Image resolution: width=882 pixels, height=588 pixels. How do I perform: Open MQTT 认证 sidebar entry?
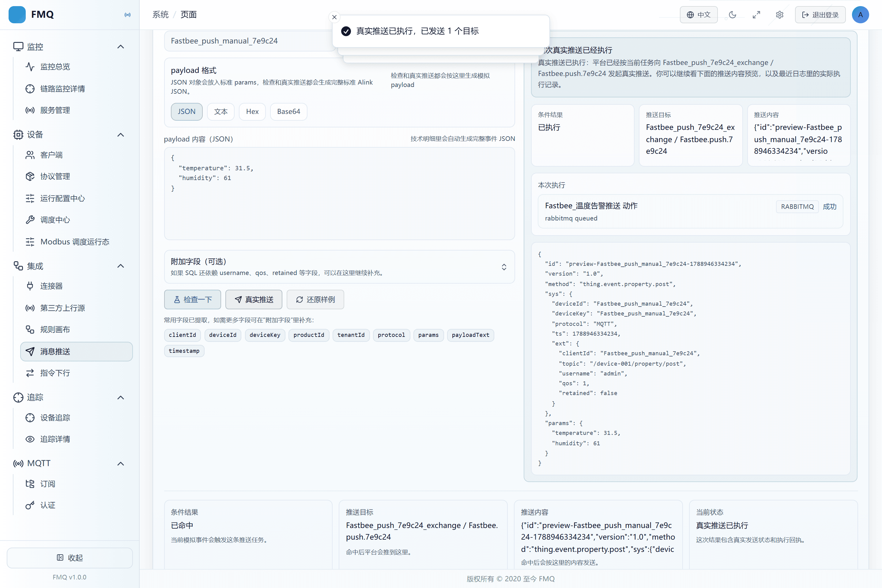coord(76,506)
